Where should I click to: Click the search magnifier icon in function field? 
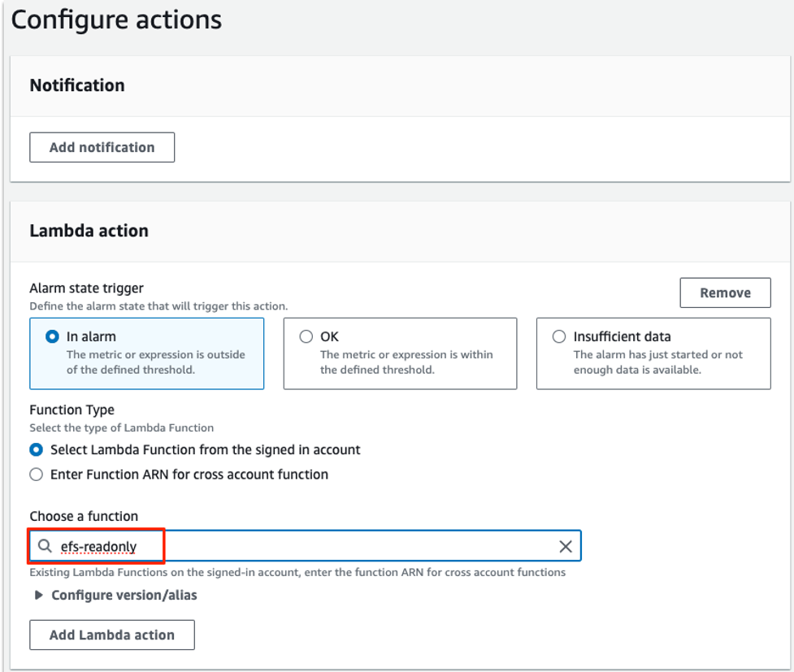pos(45,546)
